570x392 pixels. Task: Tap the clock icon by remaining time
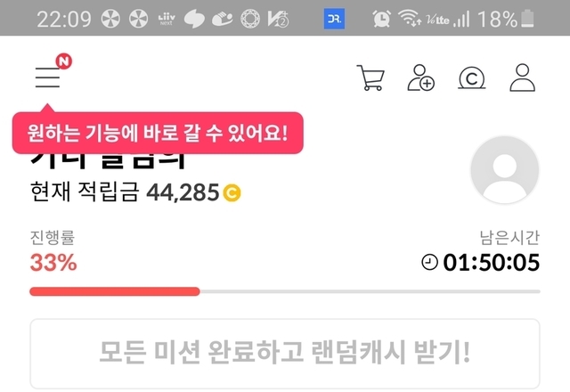429,262
